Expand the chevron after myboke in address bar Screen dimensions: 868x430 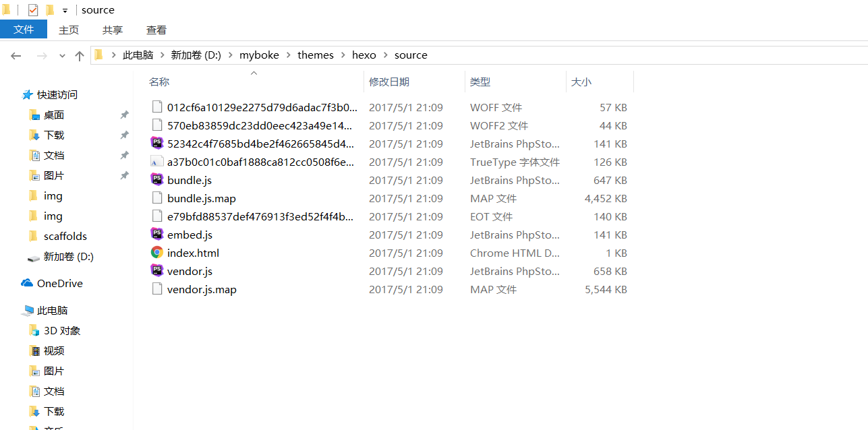[288, 55]
